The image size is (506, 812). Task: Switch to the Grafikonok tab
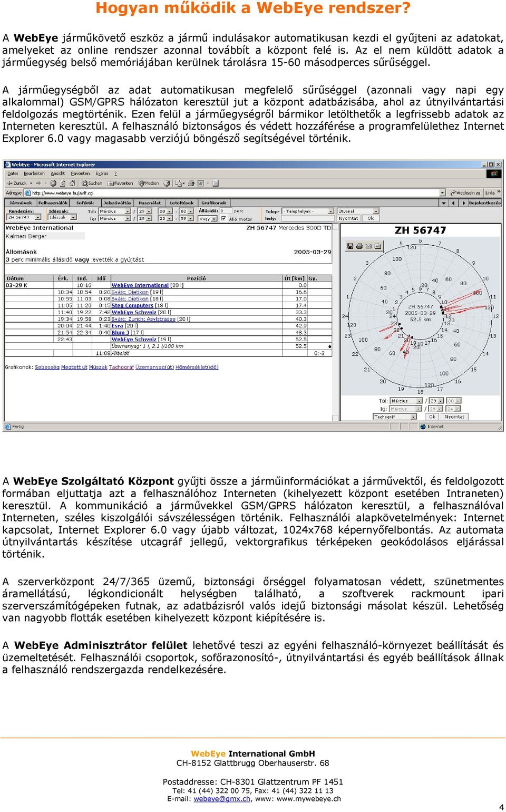click(213, 202)
